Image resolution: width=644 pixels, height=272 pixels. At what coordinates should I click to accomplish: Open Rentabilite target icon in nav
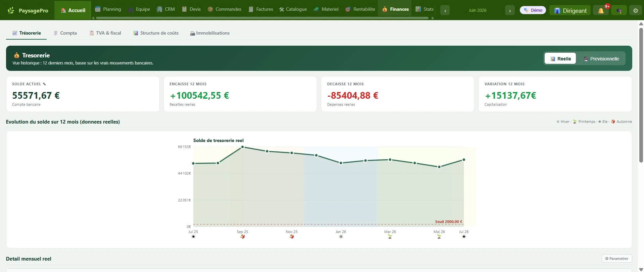click(348, 9)
